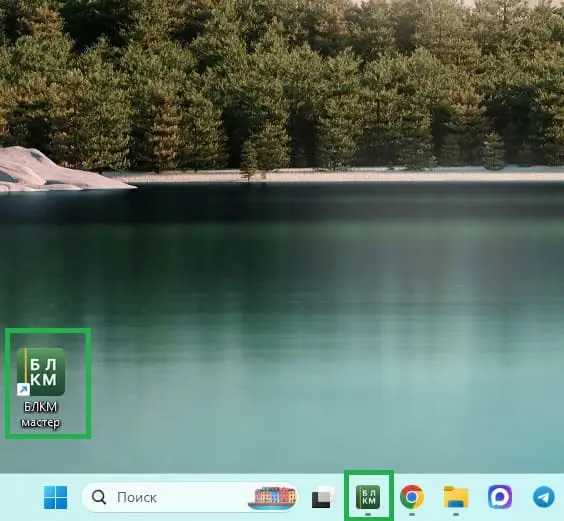The height and width of the screenshot is (521, 564).
Task: Click the shortcut arrow overlay on БЛКМ icon
Action: pos(23,390)
